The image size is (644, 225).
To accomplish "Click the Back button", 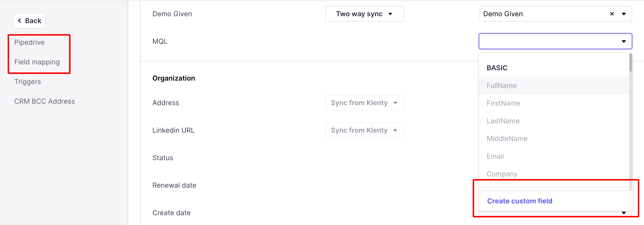I will pos(29,21).
